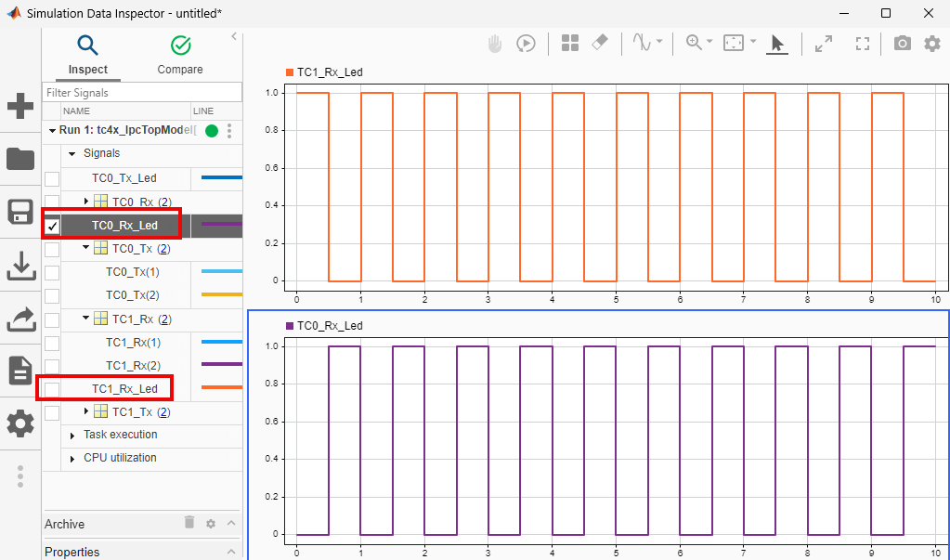The width and height of the screenshot is (950, 560).
Task: Expand the Task execution group
Action: point(72,436)
